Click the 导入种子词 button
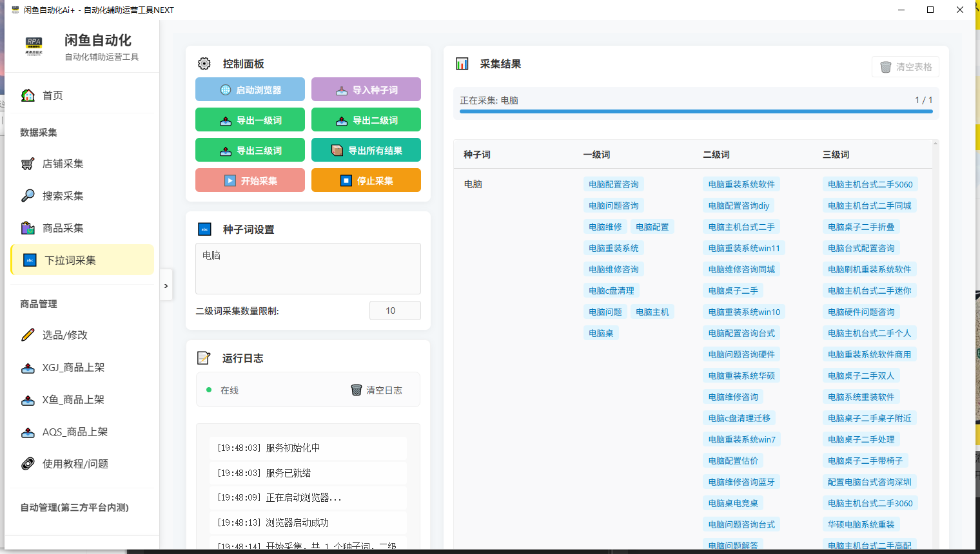Screen dimensions: 980x554 coord(366,90)
